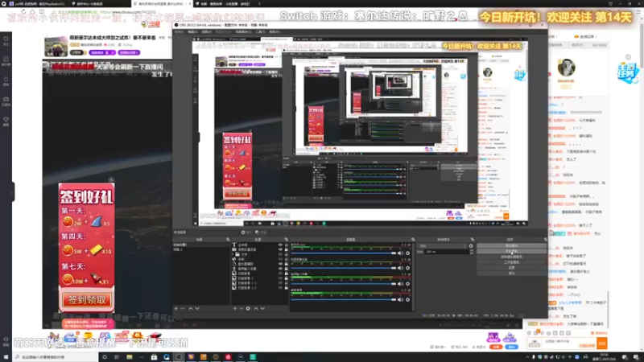This screenshot has width=644, height=362.
Task: Move source up arrow in Sources panel
Action: 255,308
